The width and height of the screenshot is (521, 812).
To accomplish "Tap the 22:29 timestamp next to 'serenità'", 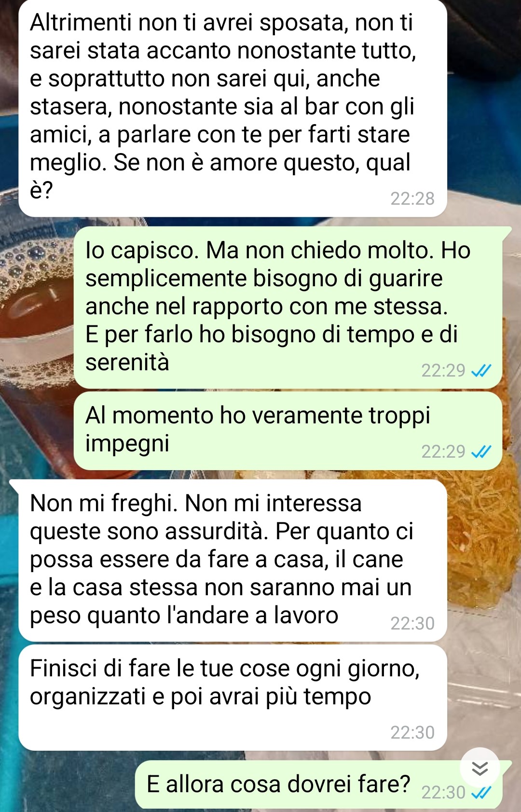I will [443, 370].
